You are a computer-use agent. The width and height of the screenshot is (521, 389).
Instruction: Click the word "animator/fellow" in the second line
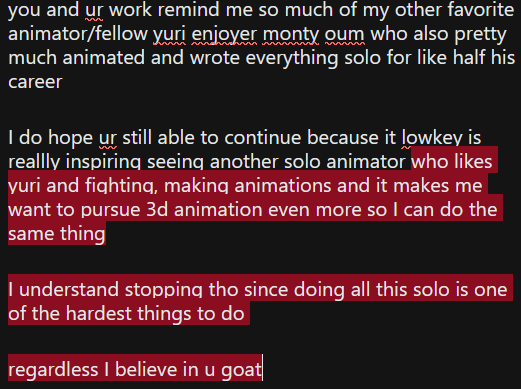click(x=78, y=34)
